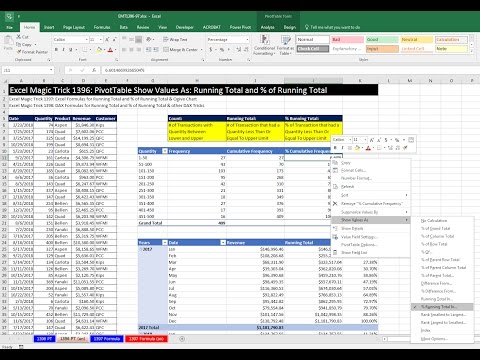Open the font size dropdown in ribbon
This screenshot has width=480, height=360.
[100, 39]
